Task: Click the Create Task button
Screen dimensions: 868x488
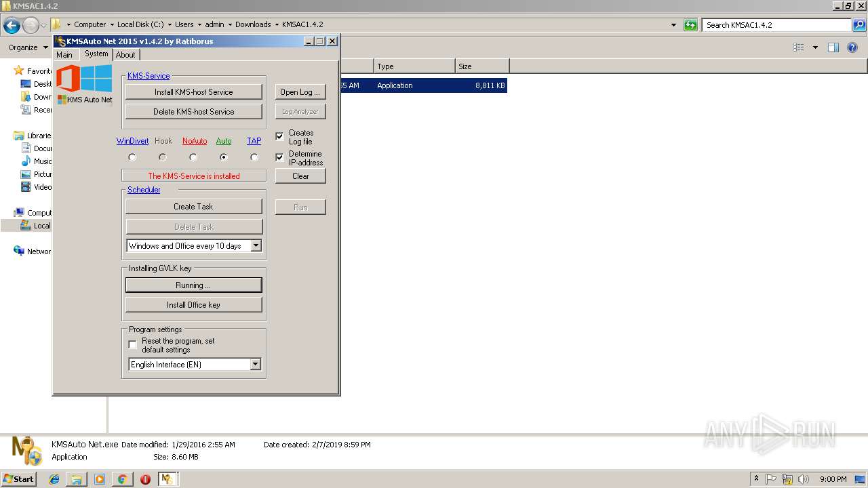Action: pos(194,207)
